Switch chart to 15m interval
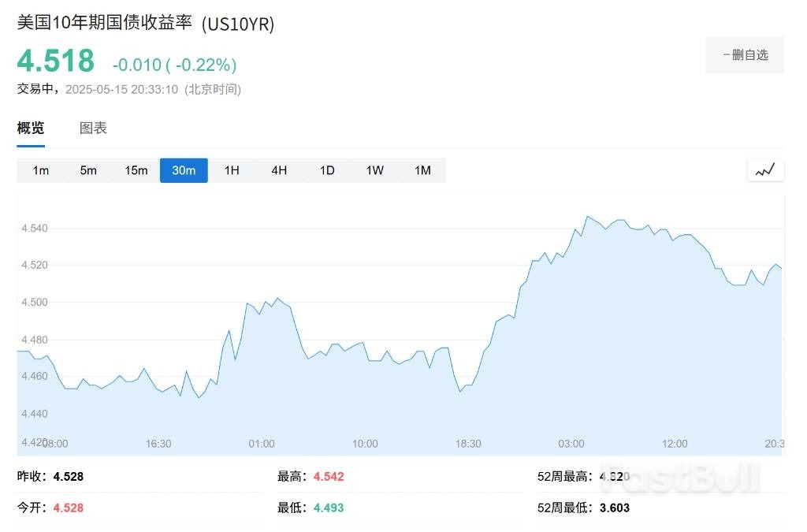807x532 pixels. coord(136,170)
